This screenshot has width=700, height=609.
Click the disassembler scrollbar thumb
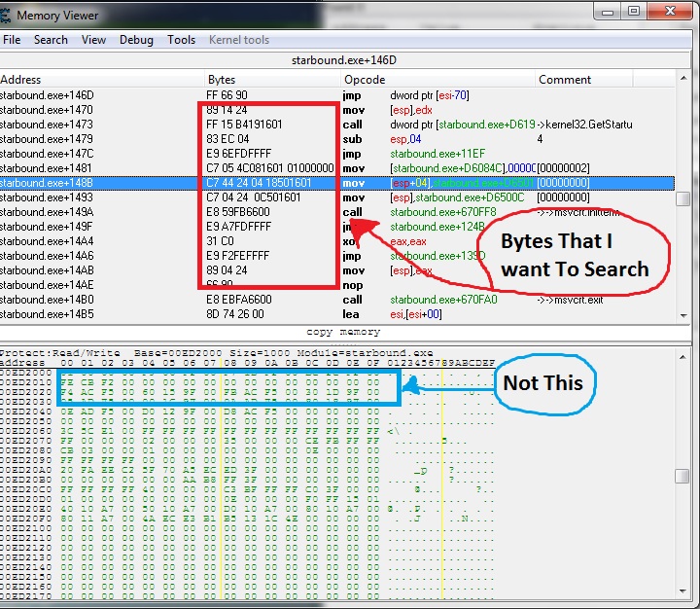coord(683,198)
